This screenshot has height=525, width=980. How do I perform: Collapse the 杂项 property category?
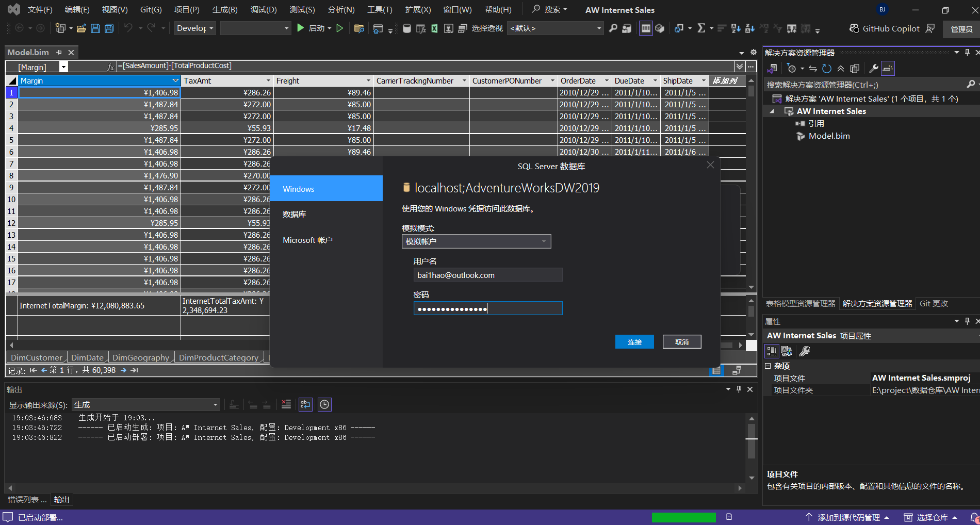767,366
